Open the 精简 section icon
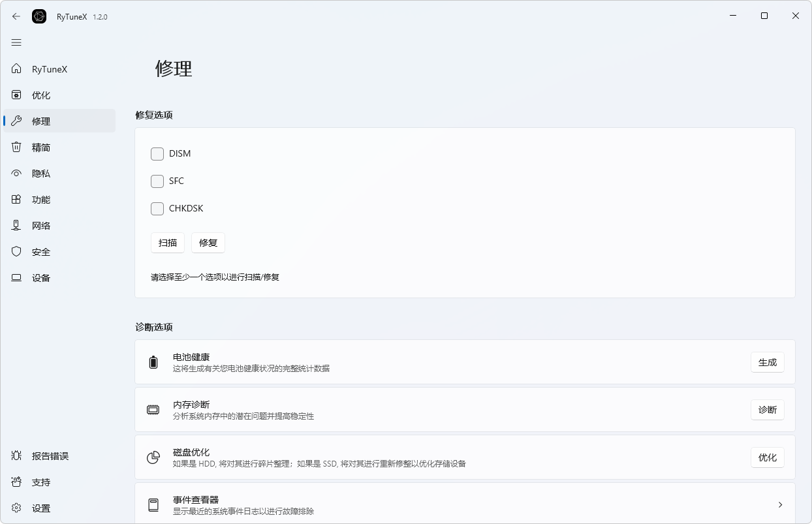Image resolution: width=812 pixels, height=524 pixels. pos(16,147)
